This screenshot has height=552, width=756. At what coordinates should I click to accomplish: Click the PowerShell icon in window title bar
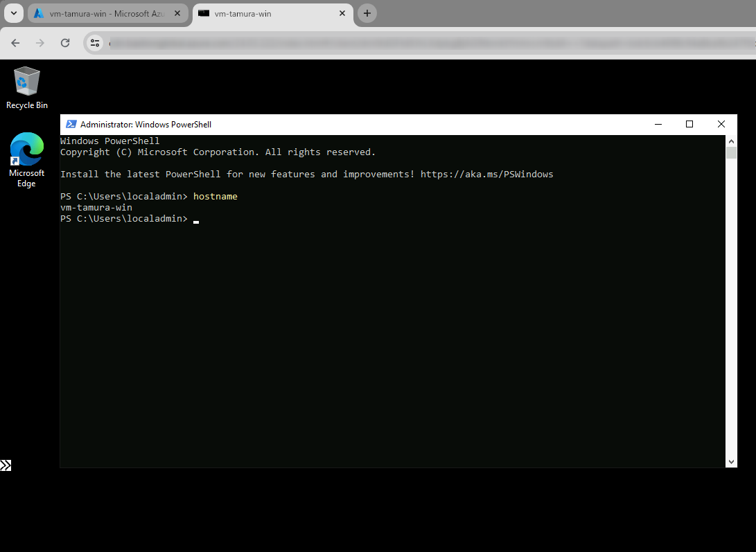(x=71, y=124)
